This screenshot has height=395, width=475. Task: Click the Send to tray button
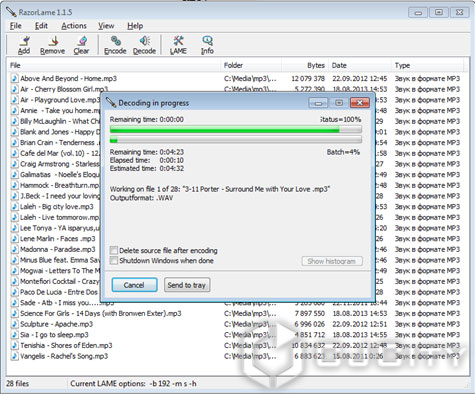(187, 285)
